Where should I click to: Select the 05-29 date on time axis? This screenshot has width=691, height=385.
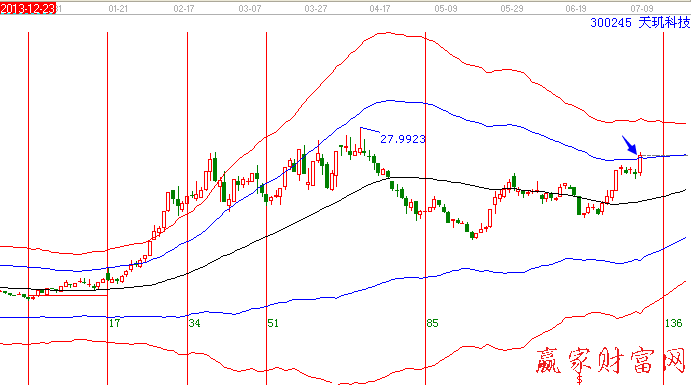coord(512,8)
